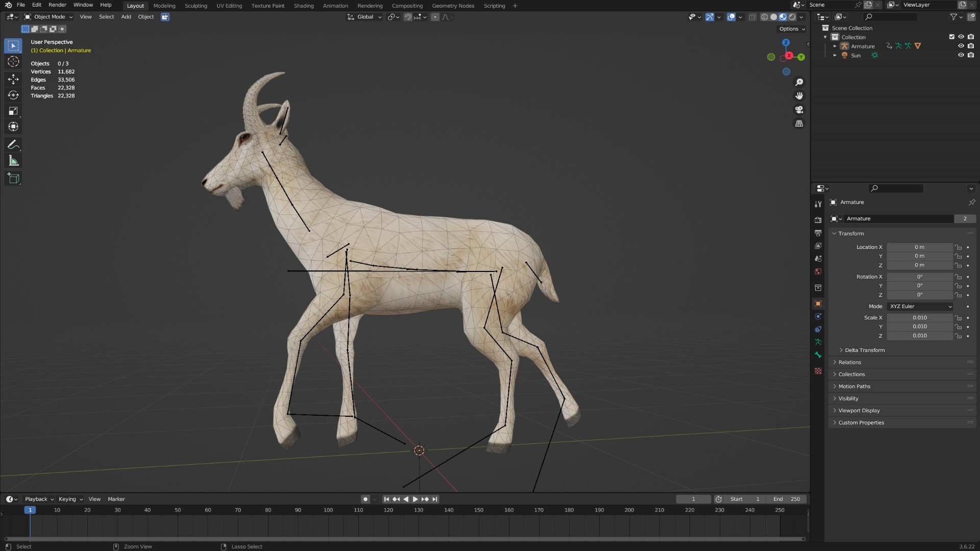
Task: Select the Scale tool
Action: pyautogui.click(x=13, y=111)
